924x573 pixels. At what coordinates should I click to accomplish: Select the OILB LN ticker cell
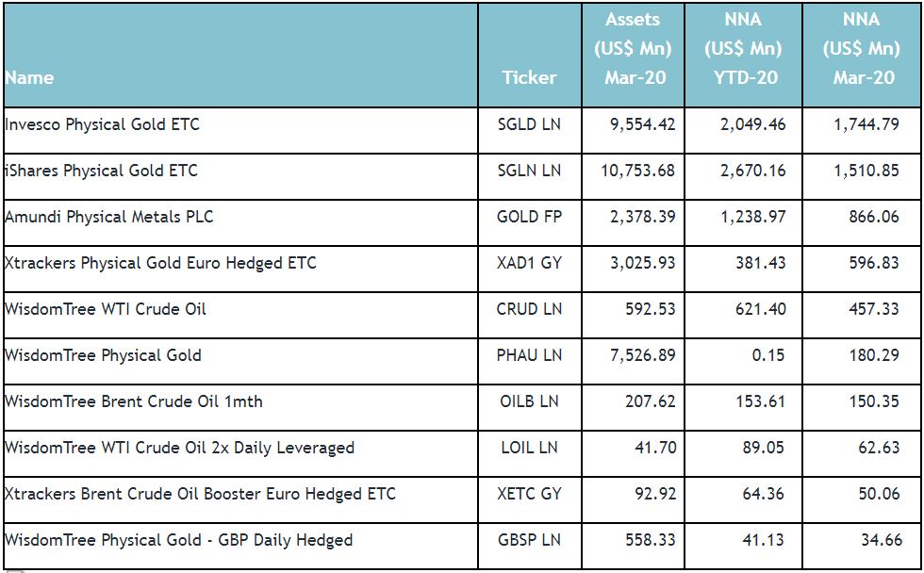pyautogui.click(x=529, y=401)
